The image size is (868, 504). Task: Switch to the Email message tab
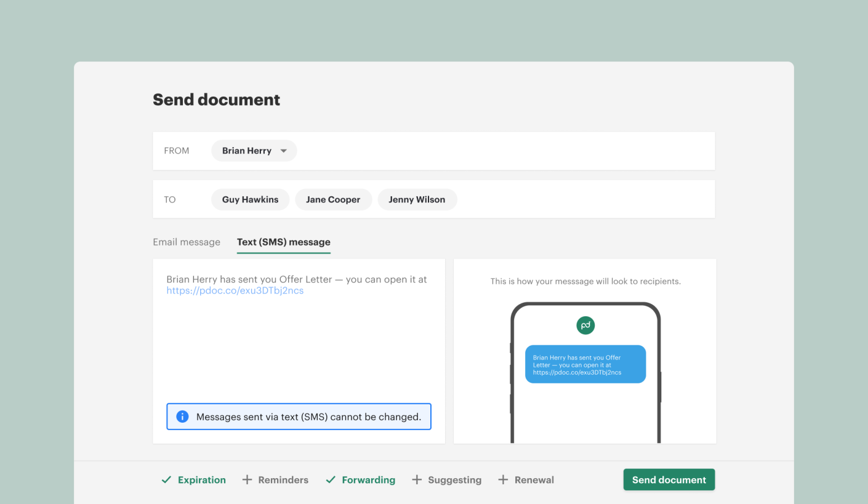[187, 242]
